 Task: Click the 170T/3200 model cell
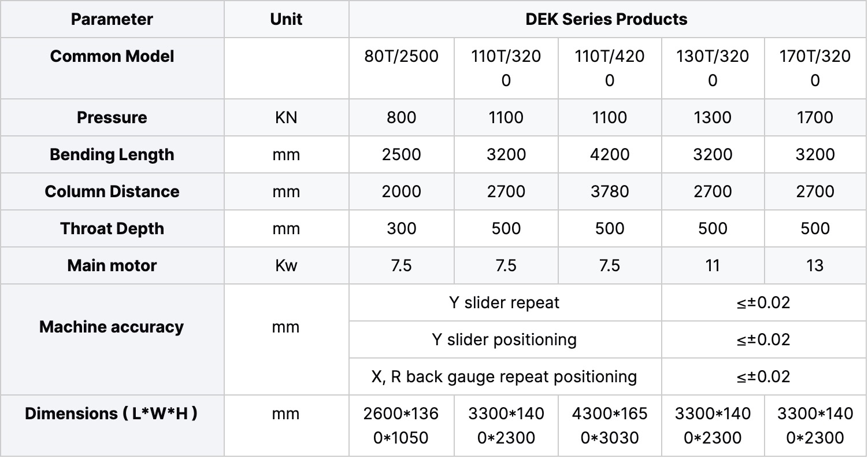click(815, 68)
